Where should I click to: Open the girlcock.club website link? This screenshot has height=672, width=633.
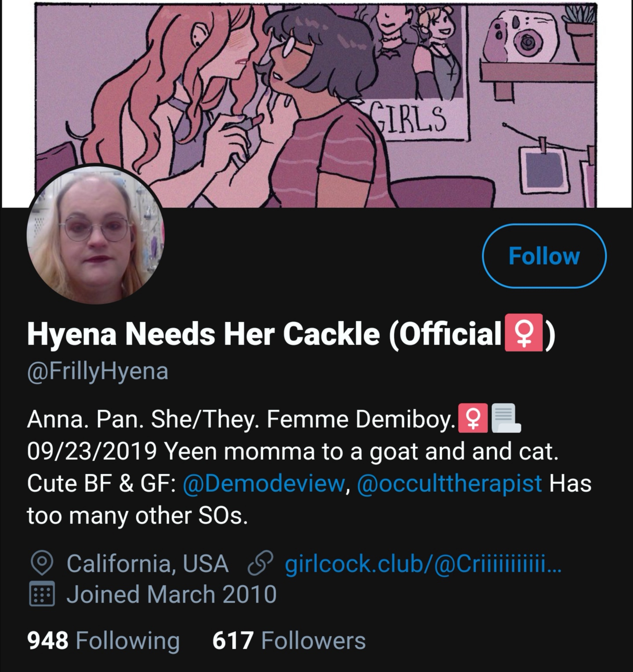423,563
